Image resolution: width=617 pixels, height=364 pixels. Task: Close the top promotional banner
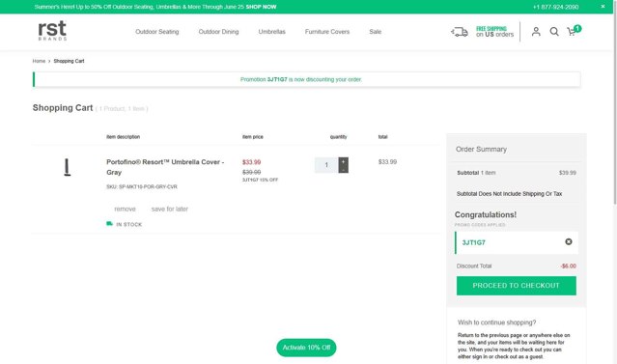[x=603, y=7]
